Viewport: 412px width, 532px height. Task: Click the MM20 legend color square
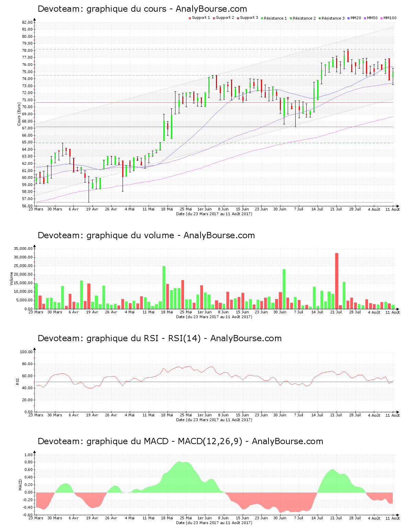tap(348, 18)
